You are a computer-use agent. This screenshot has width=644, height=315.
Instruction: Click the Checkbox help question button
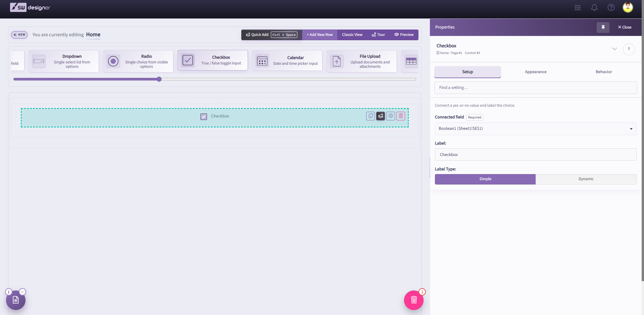point(629,49)
